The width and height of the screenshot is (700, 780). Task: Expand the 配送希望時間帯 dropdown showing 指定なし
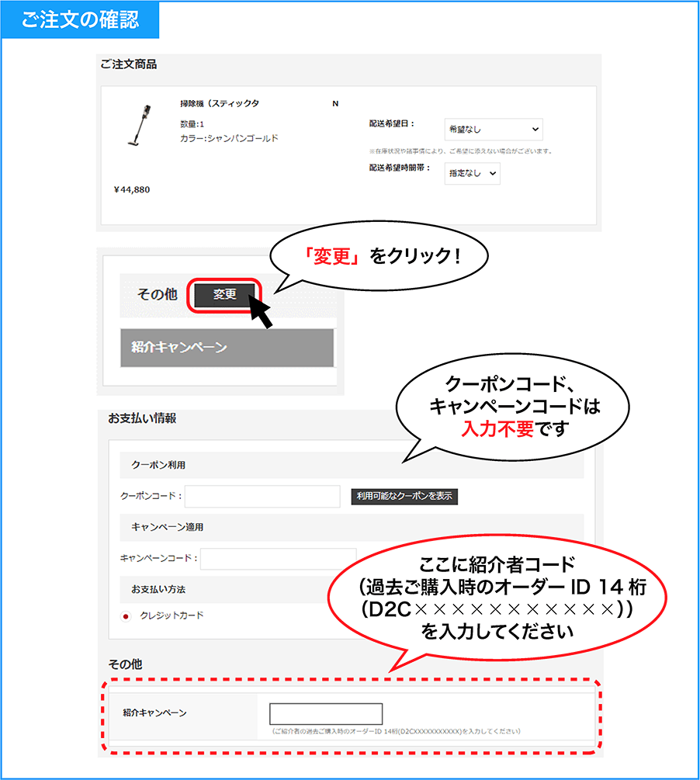pos(473,174)
